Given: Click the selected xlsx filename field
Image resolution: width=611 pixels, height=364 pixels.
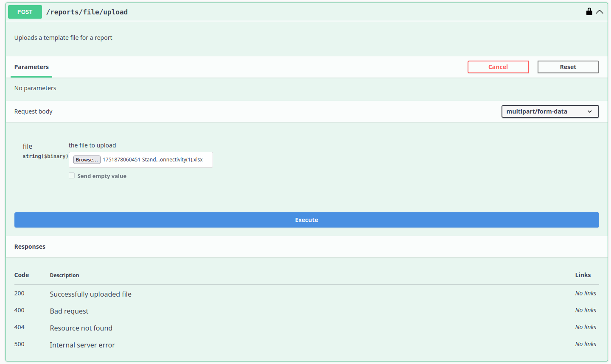Looking at the screenshot, I should coord(155,160).
